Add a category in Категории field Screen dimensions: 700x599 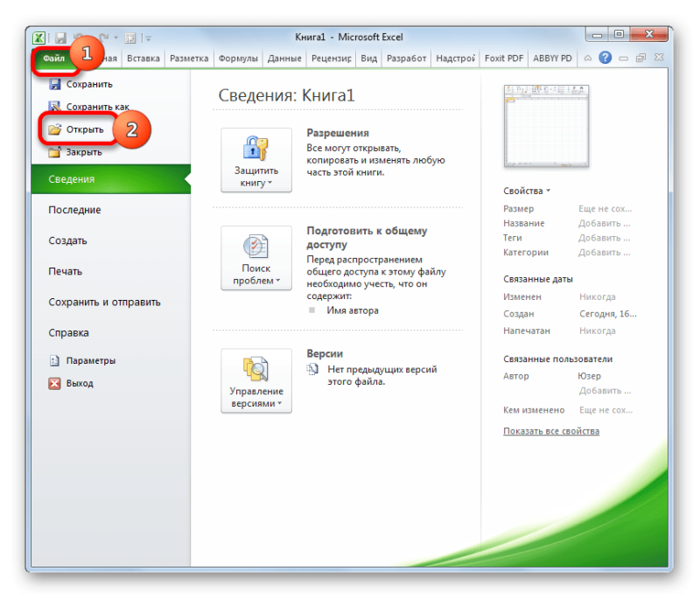pyautogui.click(x=604, y=253)
